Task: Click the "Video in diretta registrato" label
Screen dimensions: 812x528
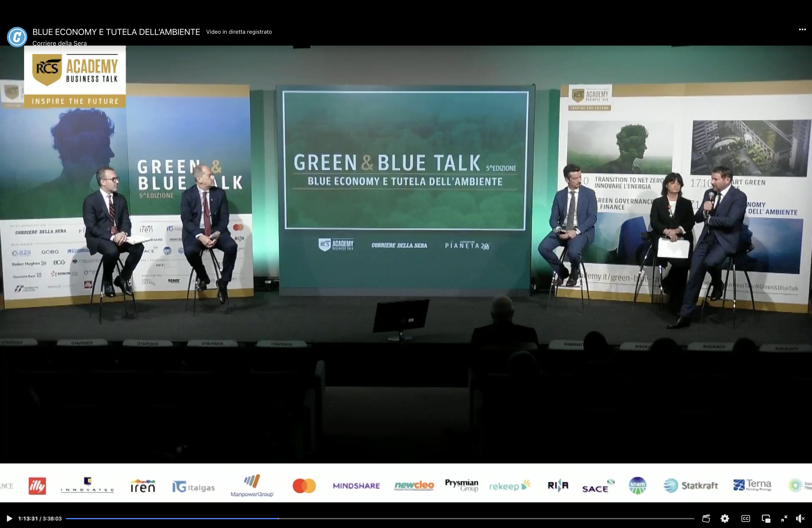Action: click(239, 32)
